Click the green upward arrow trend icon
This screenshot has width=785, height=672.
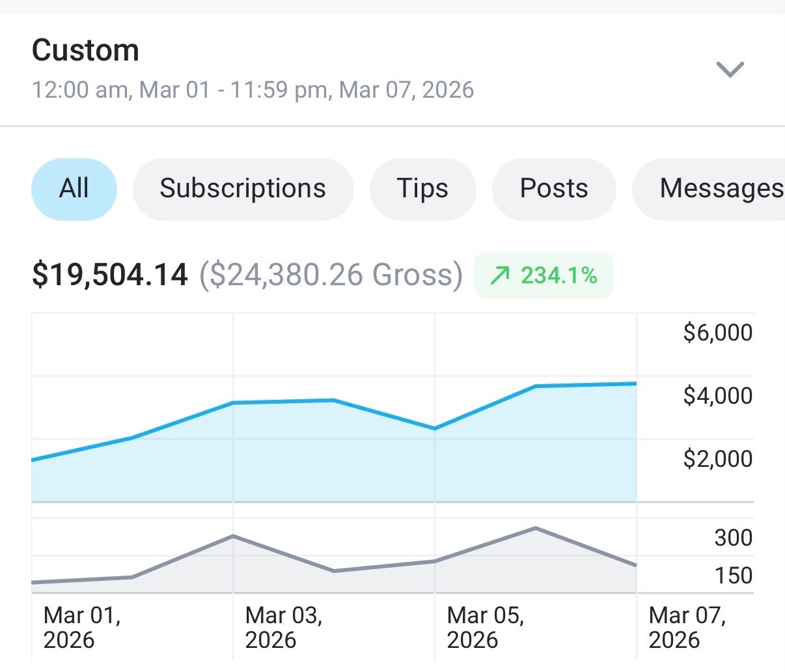[500, 276]
